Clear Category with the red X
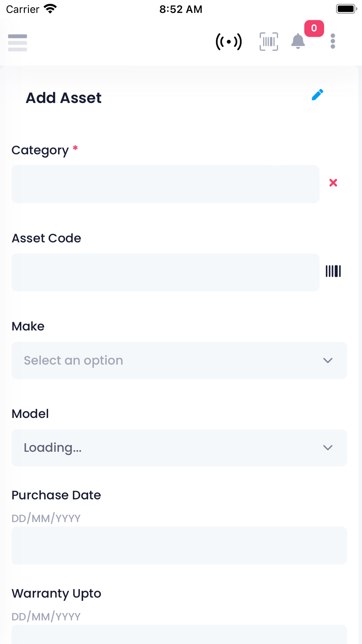The width and height of the screenshot is (362, 644). pos(333,183)
